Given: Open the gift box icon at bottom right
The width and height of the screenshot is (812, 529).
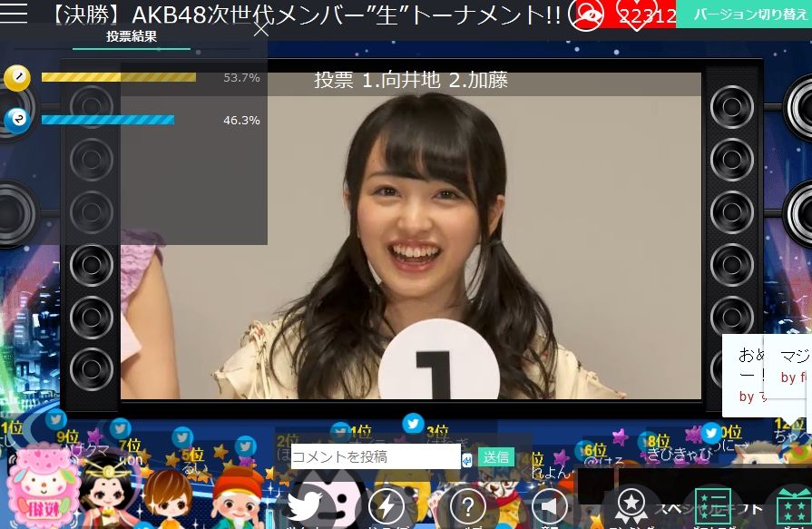Looking at the screenshot, I should tap(795, 508).
